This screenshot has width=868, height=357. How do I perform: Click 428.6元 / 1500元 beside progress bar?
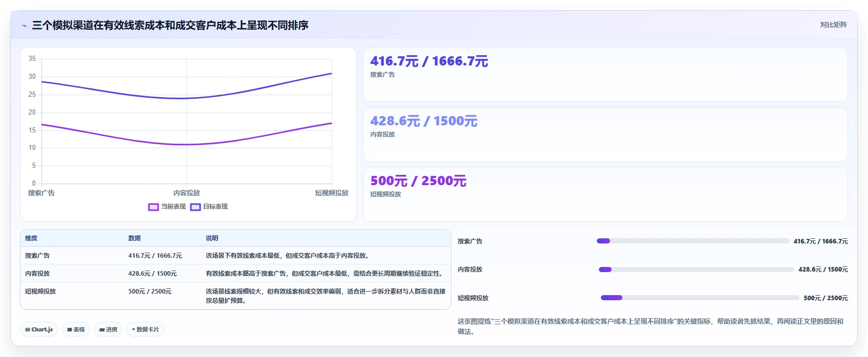click(x=823, y=270)
